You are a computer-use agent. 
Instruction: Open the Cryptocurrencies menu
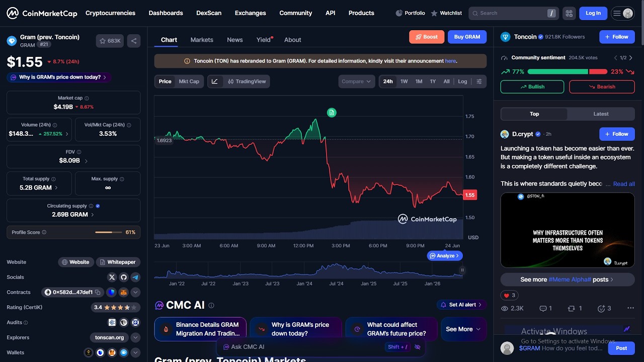[x=110, y=13]
